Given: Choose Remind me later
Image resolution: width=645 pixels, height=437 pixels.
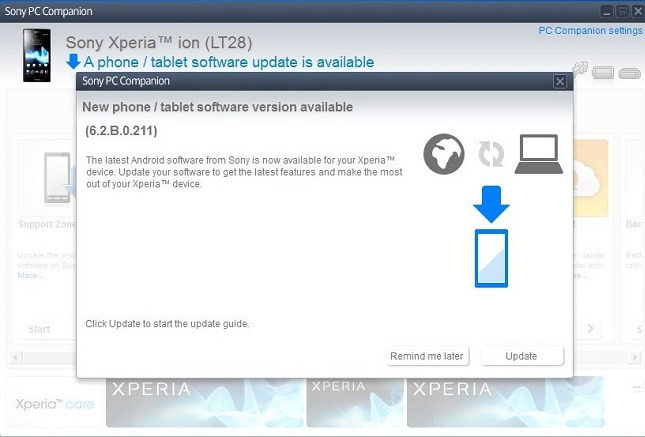Looking at the screenshot, I should point(427,356).
